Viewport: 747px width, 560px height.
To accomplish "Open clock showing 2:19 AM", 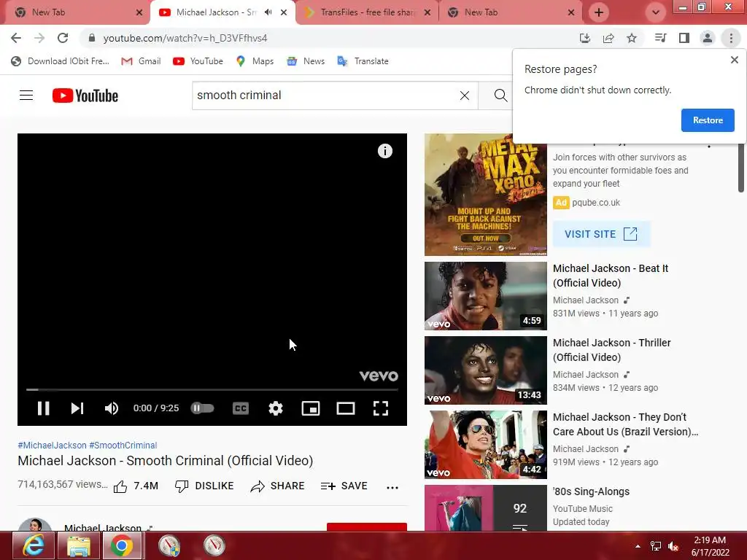I will pos(710,546).
